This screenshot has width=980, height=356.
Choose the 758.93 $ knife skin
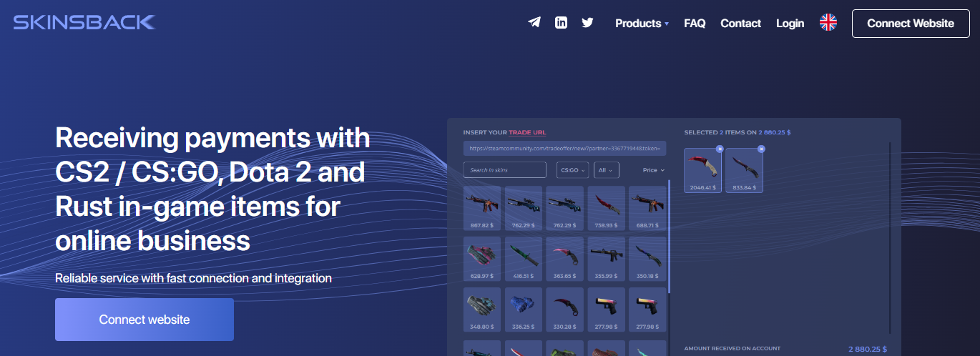[x=607, y=208]
